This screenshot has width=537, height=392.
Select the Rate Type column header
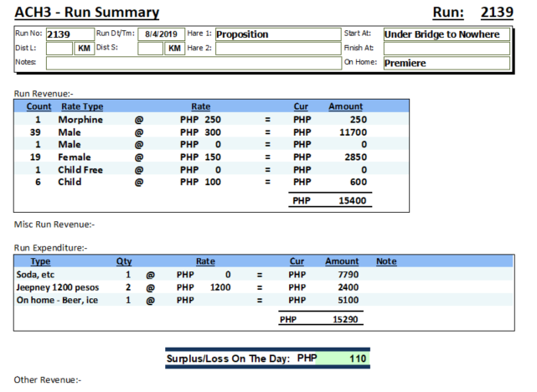pyautogui.click(x=82, y=106)
